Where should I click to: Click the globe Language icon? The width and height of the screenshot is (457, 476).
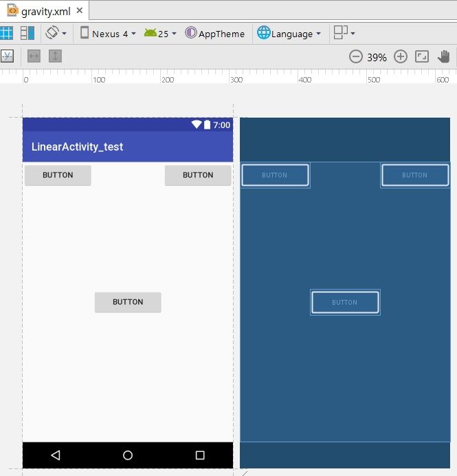tap(263, 32)
